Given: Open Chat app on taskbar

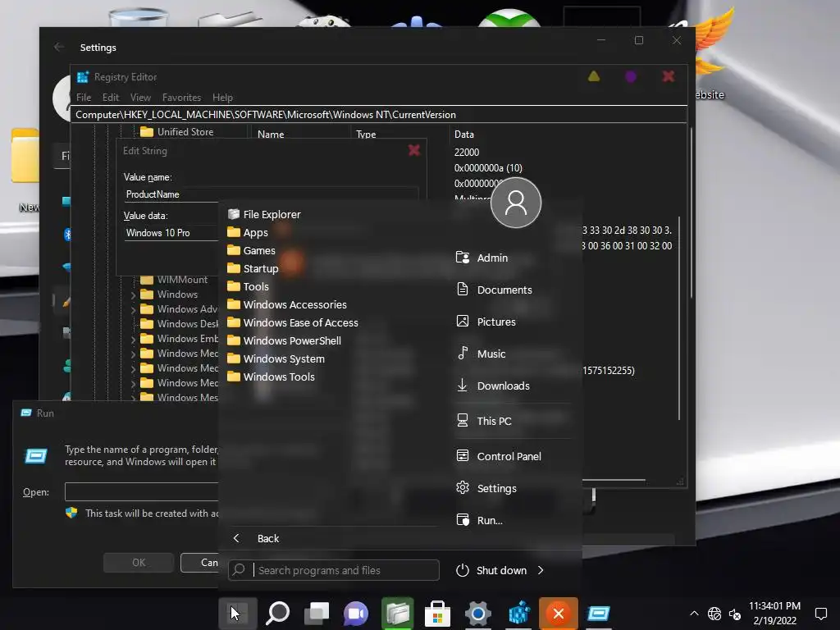Looking at the screenshot, I should tap(357, 614).
